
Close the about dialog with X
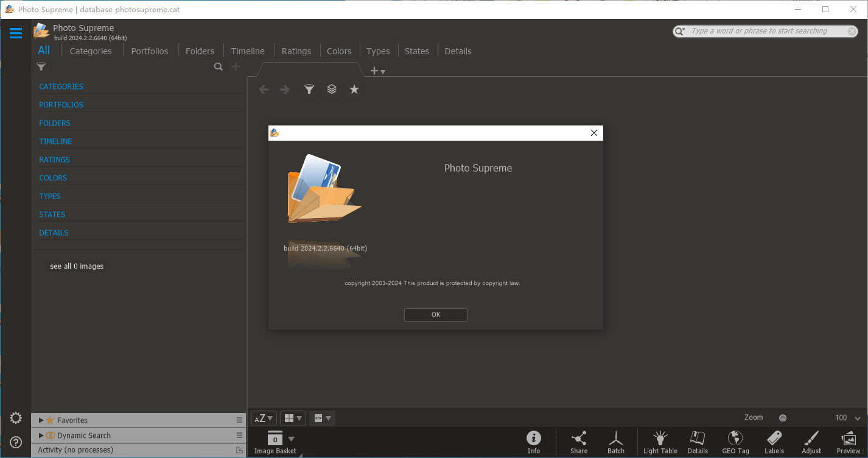pos(594,133)
